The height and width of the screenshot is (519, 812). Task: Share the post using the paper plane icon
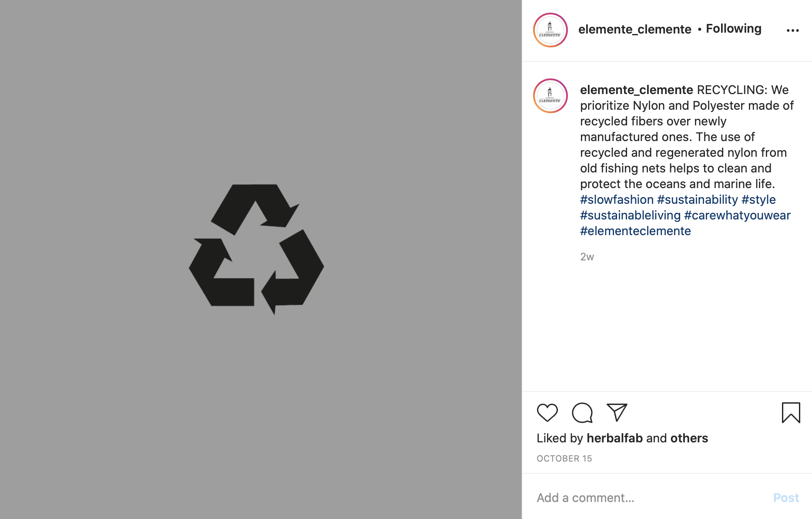click(x=617, y=412)
